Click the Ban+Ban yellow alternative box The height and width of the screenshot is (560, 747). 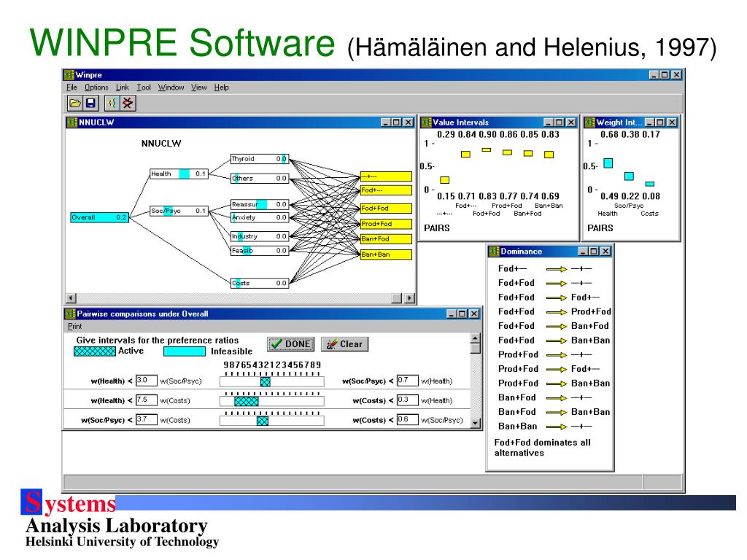point(386,254)
